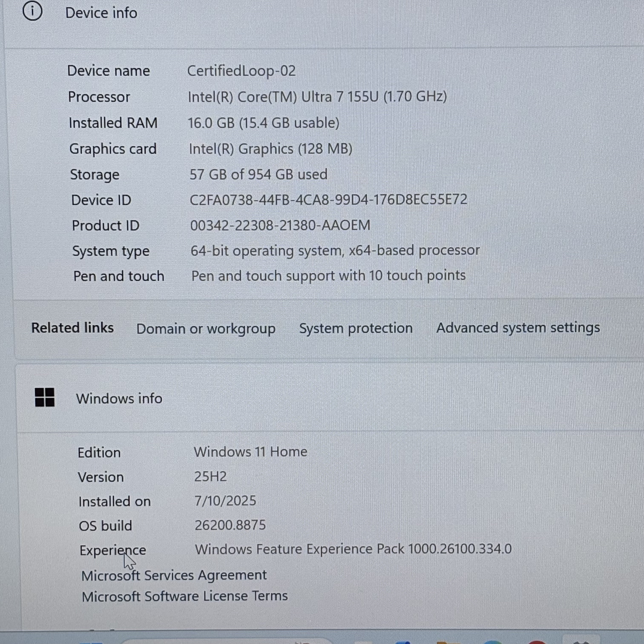Open the Domain or workgroup link
Image resolution: width=644 pixels, height=644 pixels.
pos(206,329)
